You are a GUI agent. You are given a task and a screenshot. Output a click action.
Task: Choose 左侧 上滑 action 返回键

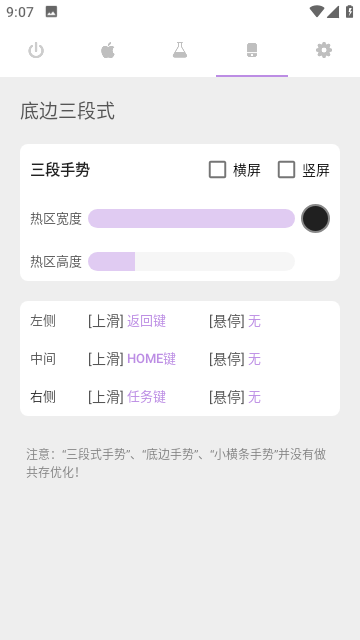click(147, 321)
